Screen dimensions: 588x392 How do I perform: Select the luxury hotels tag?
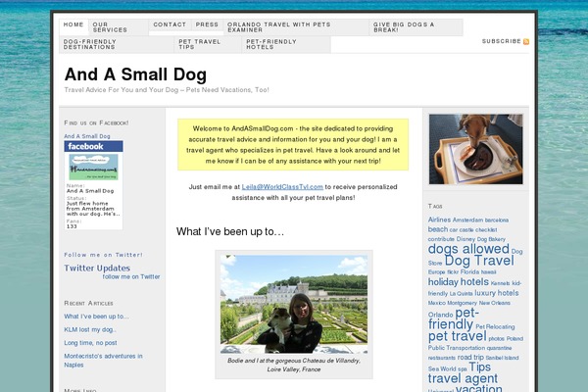(x=497, y=293)
